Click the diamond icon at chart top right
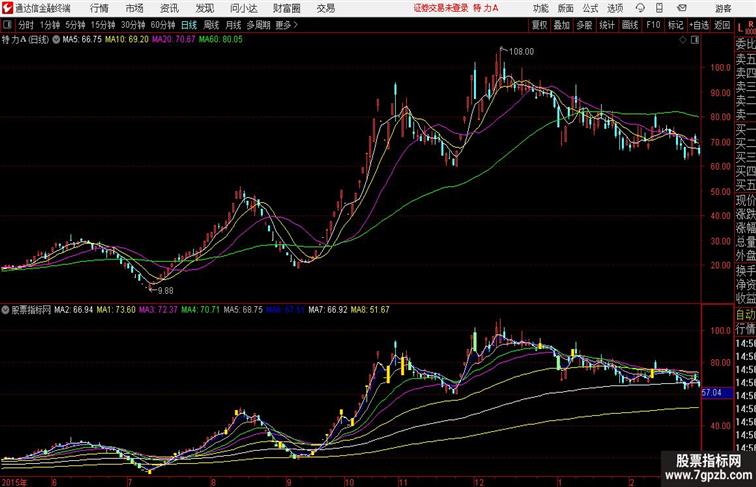 tap(683, 40)
